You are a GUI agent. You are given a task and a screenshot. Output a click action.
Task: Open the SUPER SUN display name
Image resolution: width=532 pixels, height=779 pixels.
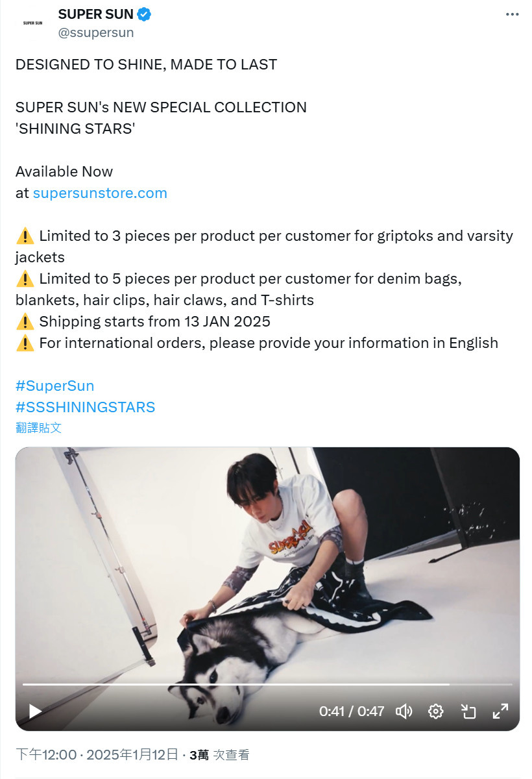(x=95, y=14)
